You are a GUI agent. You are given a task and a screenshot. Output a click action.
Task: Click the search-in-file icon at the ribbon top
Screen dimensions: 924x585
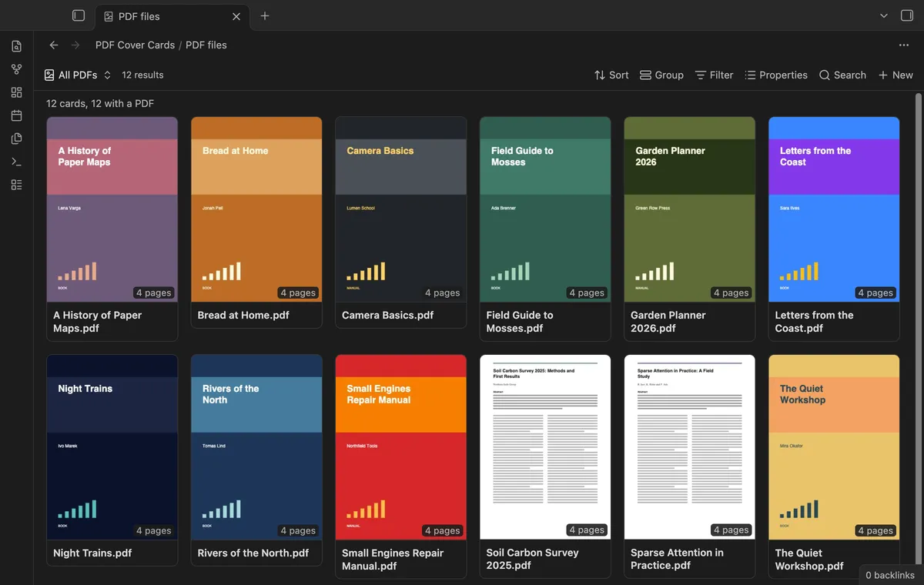[x=17, y=46]
